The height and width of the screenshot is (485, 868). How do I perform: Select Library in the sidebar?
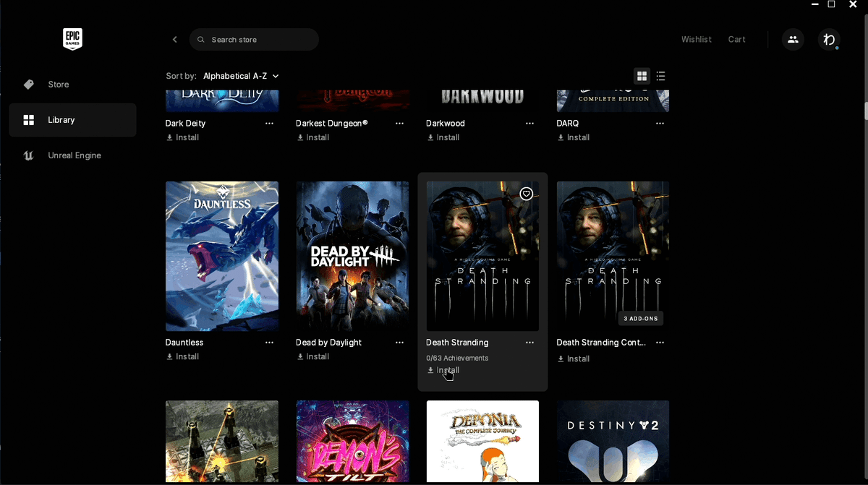72,120
